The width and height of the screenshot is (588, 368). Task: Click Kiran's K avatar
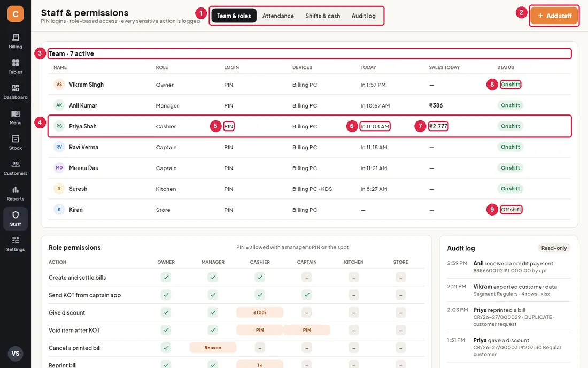pos(59,209)
